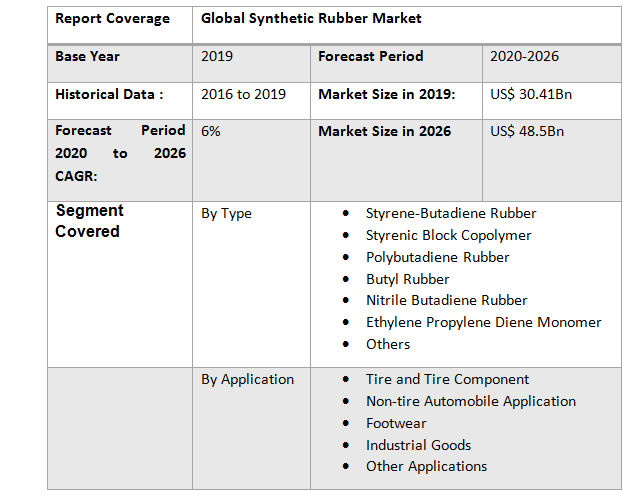This screenshot has width=636, height=503.
Task: Click the 'Report Coverage' header cell
Action: pos(112,19)
